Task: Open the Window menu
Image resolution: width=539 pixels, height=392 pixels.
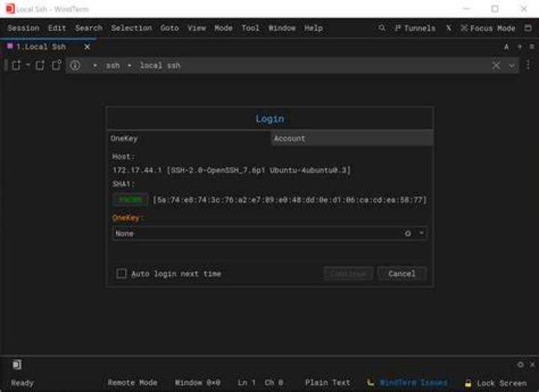Action: point(282,28)
